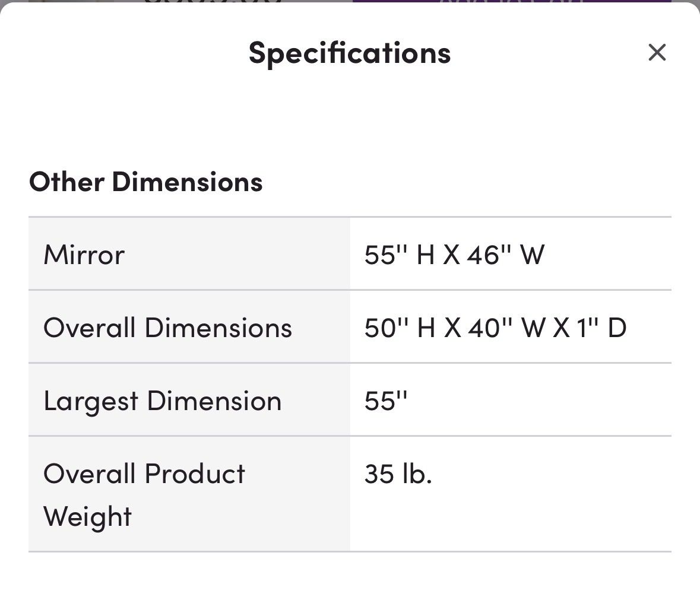Image resolution: width=700 pixels, height=600 pixels.
Task: Close the Specifications dialog with the X
Action: 657,53
